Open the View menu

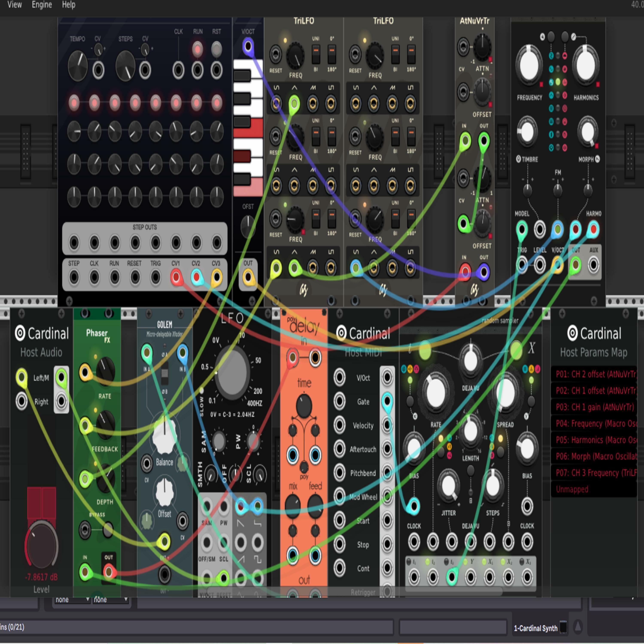pyautogui.click(x=15, y=5)
